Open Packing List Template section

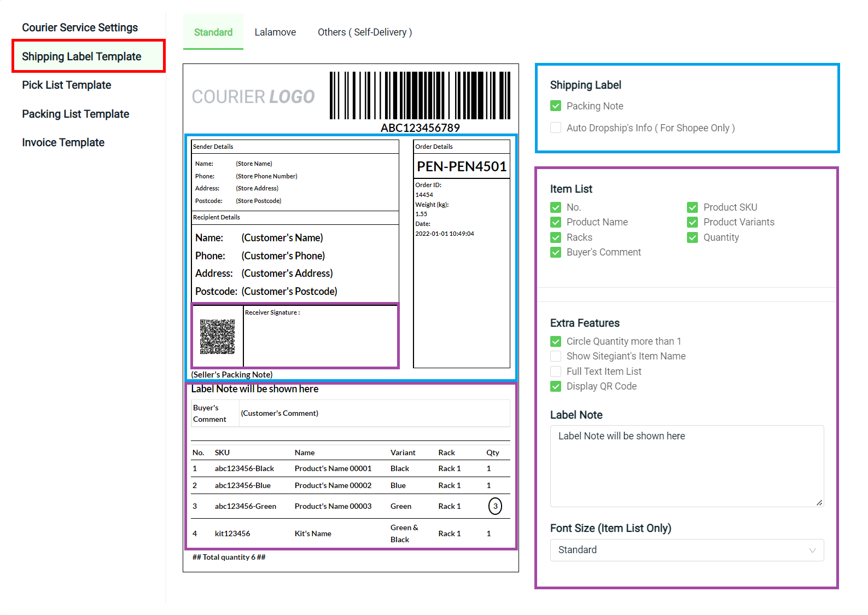[75, 114]
